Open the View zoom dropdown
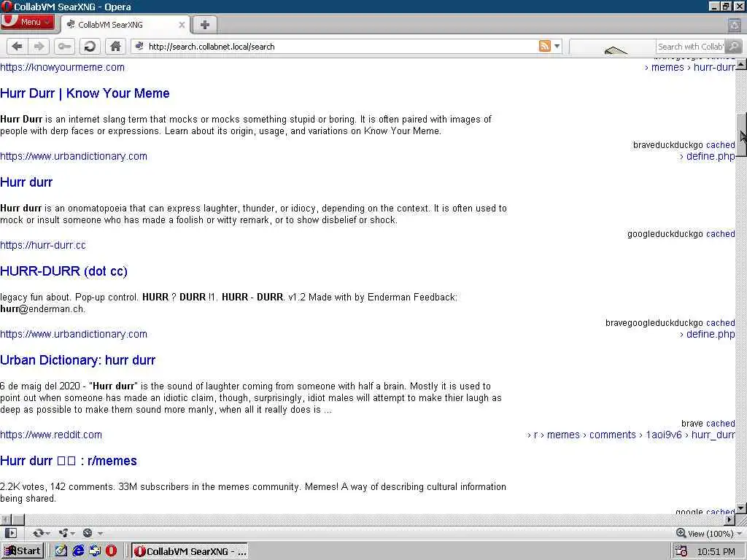The height and width of the screenshot is (560, 747). pos(709,533)
